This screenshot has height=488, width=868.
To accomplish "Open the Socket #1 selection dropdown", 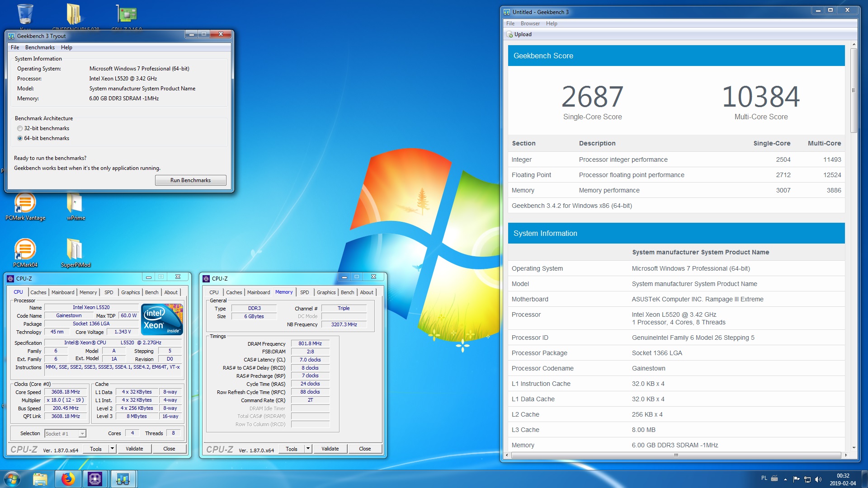I will click(x=66, y=434).
